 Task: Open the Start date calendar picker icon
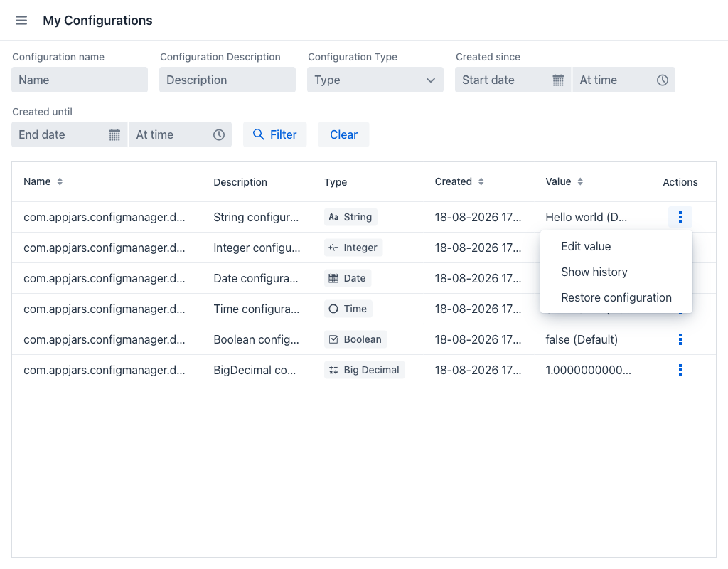click(x=558, y=80)
